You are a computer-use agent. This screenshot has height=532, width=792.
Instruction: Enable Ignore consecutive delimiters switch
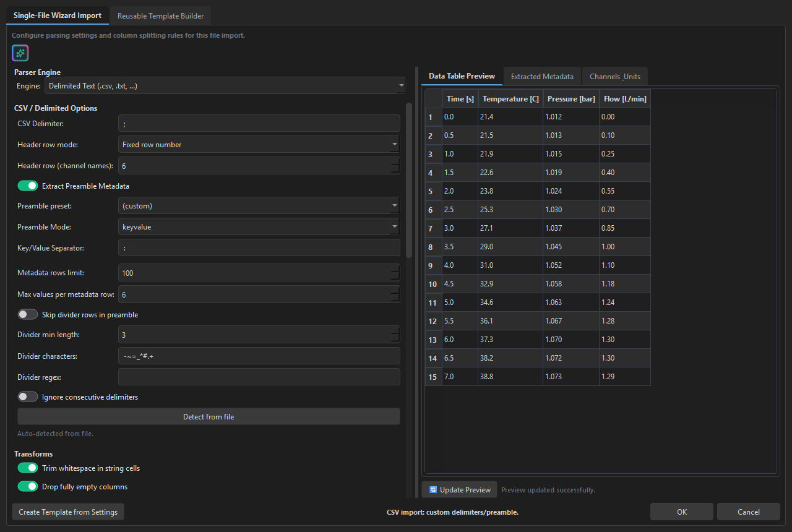(28, 397)
